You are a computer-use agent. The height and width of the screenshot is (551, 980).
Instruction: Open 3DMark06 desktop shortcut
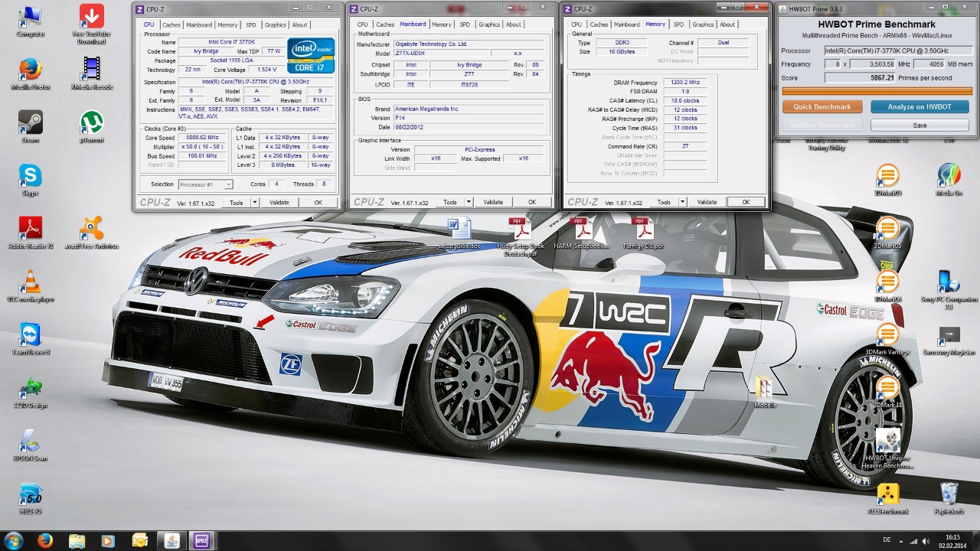pos(887,285)
